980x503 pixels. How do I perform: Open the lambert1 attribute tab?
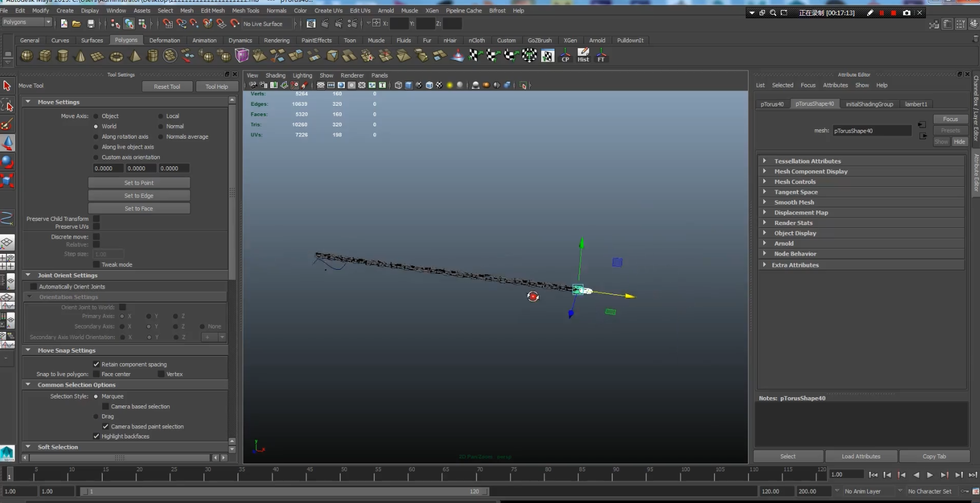click(916, 104)
